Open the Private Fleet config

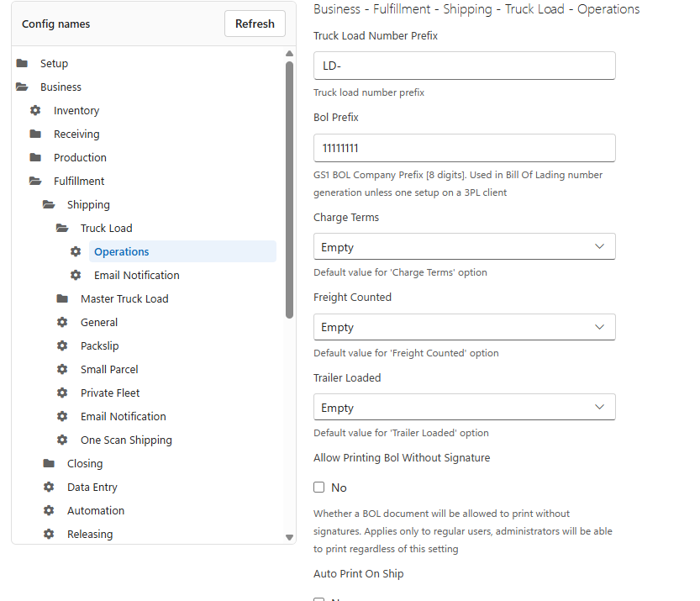(110, 393)
